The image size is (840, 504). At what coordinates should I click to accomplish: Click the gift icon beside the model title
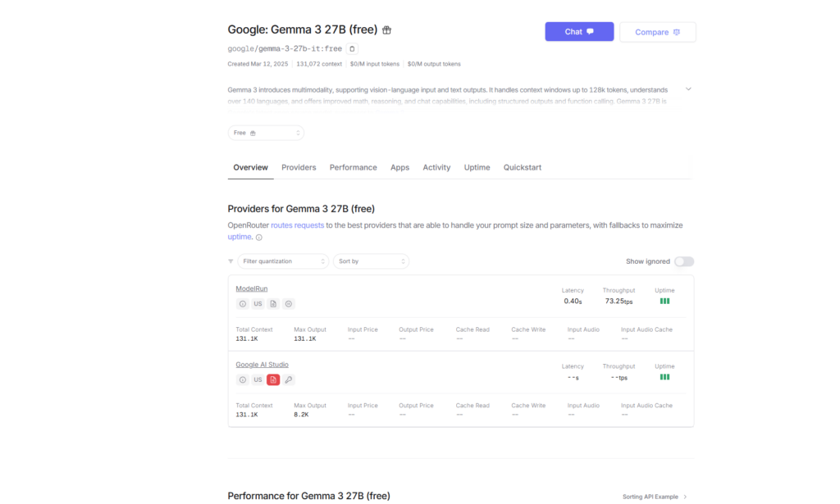(386, 30)
